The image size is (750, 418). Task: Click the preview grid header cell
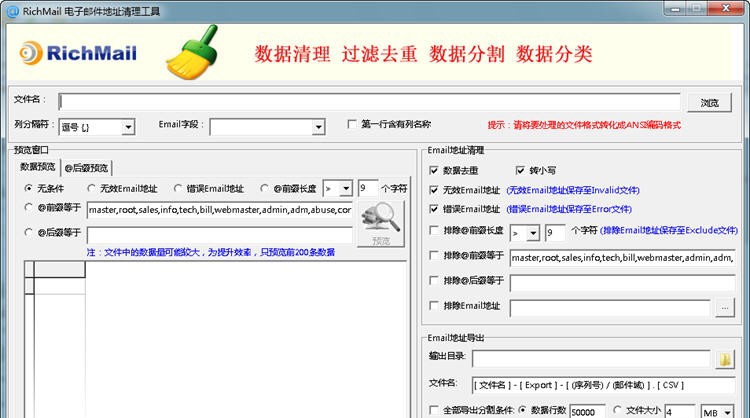tap(60, 269)
